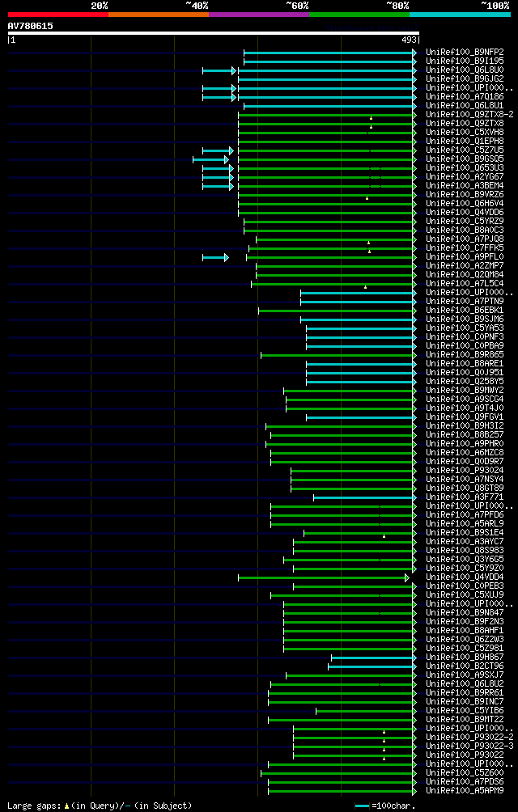The width and height of the screenshot is (518, 812).
Task: Open hit UniRef100_C0PBA9
Action: (465, 345)
